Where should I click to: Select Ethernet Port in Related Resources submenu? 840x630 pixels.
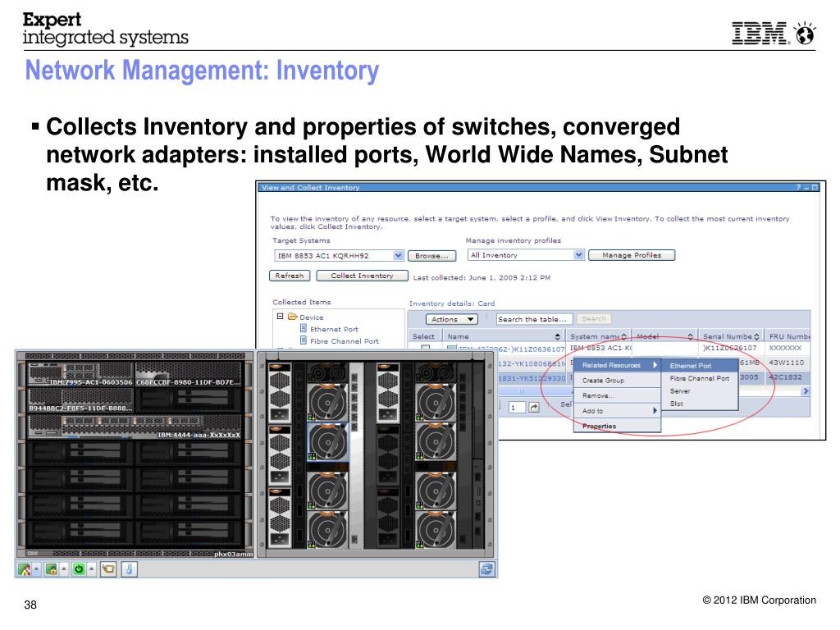click(700, 365)
